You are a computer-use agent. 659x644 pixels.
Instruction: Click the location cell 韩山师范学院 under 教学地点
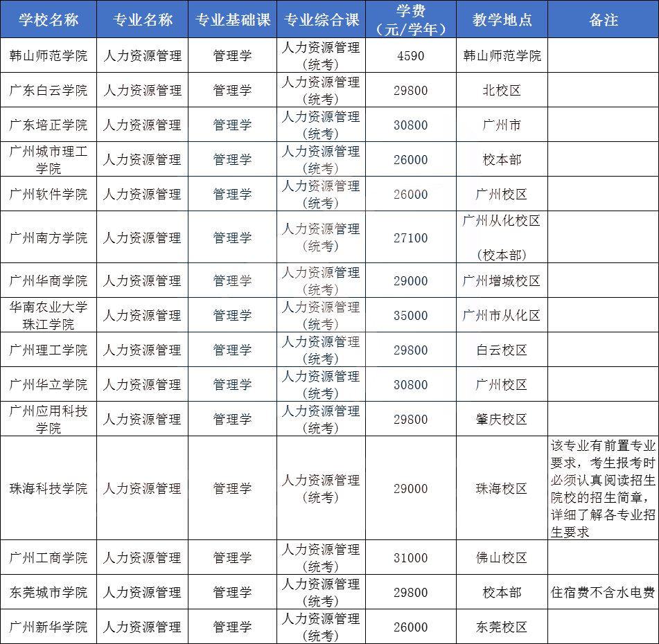pos(502,56)
